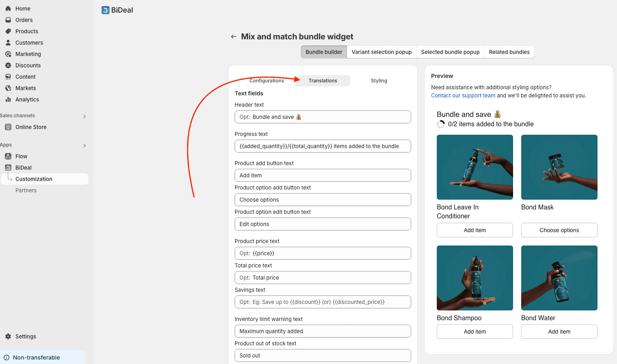Click the "Text fields" section heading

coord(249,93)
